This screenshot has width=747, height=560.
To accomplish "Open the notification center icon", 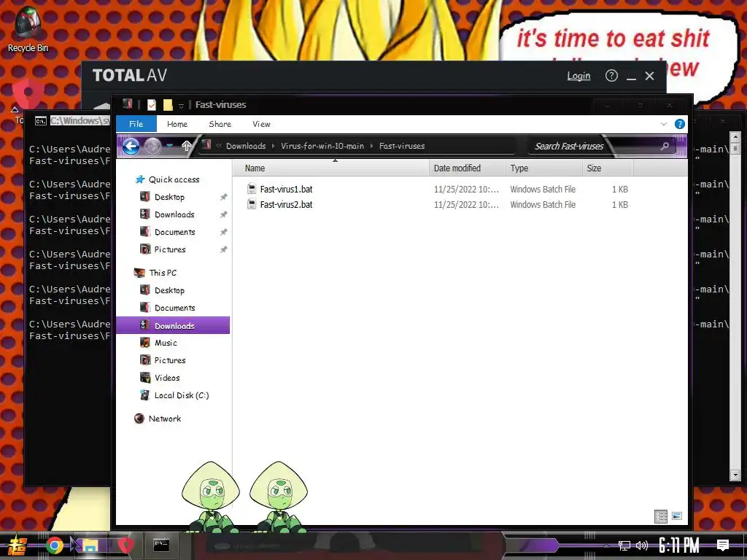I will (x=723, y=545).
